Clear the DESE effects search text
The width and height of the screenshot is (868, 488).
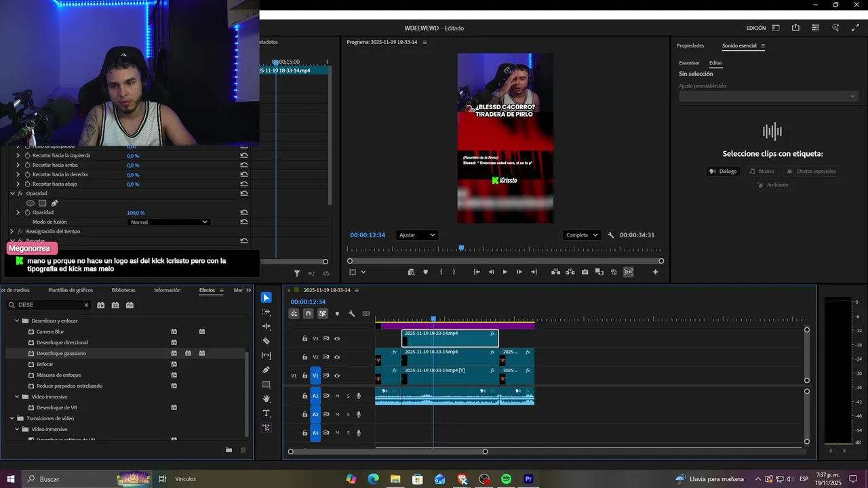tap(86, 305)
